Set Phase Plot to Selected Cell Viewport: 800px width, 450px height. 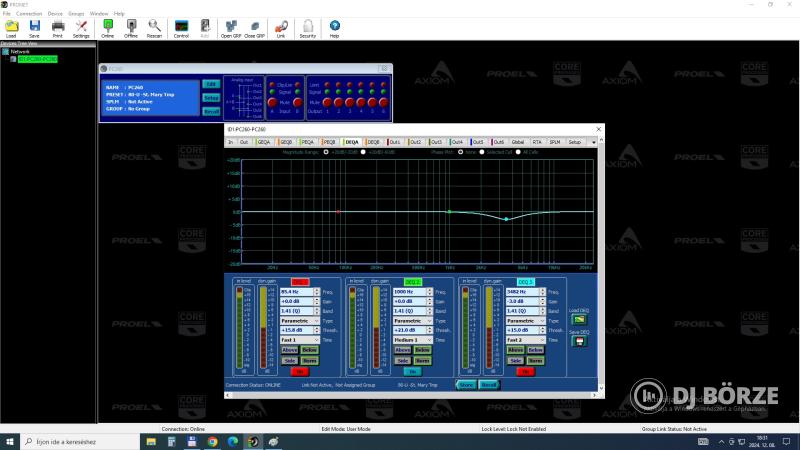[x=482, y=152]
